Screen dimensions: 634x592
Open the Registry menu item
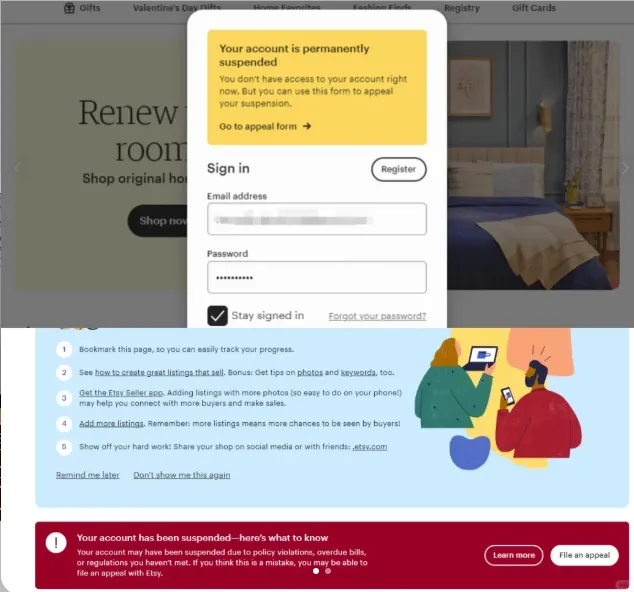coord(461,8)
